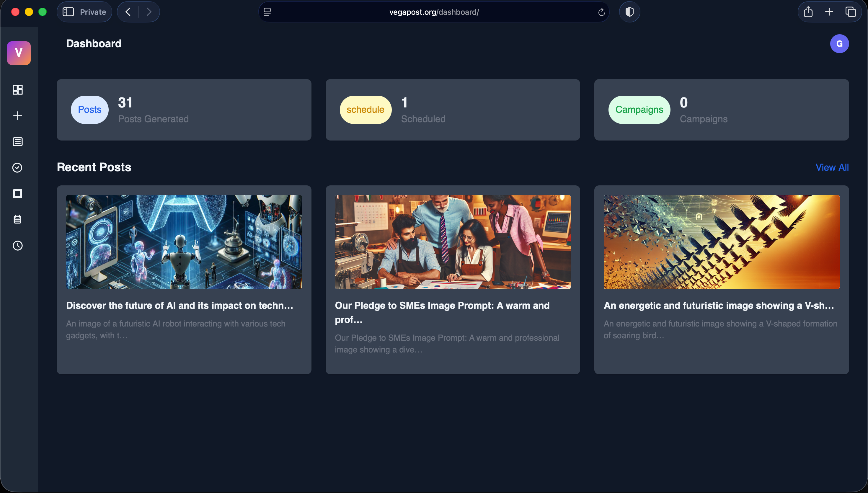868x493 pixels.
Task: Click the vegapost.org address bar
Action: point(434,12)
